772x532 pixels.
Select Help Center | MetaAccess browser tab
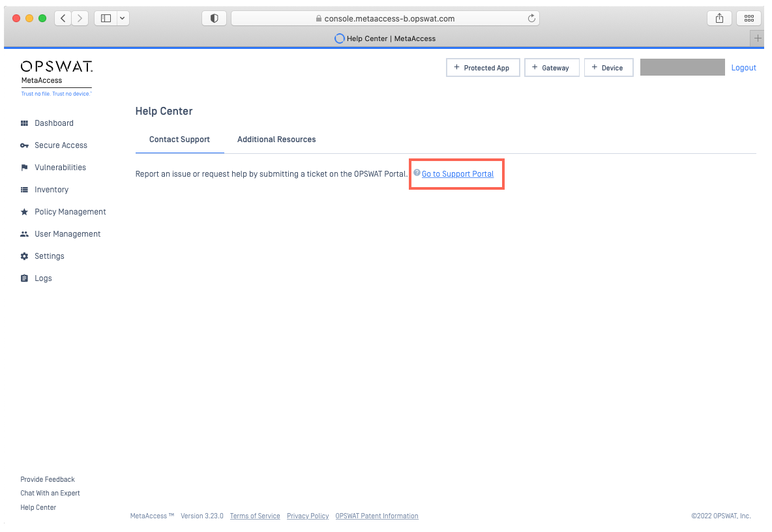coord(385,38)
